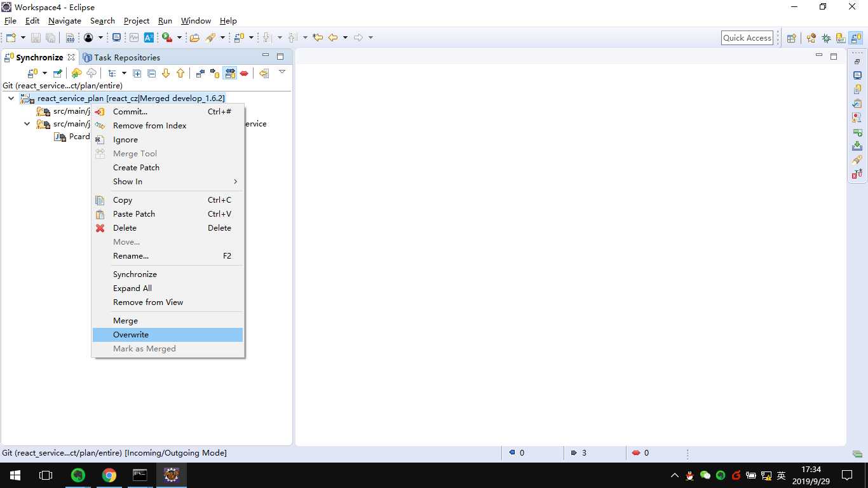The image size is (868, 488).
Task: Open the Run menu in menu bar
Action: point(165,21)
